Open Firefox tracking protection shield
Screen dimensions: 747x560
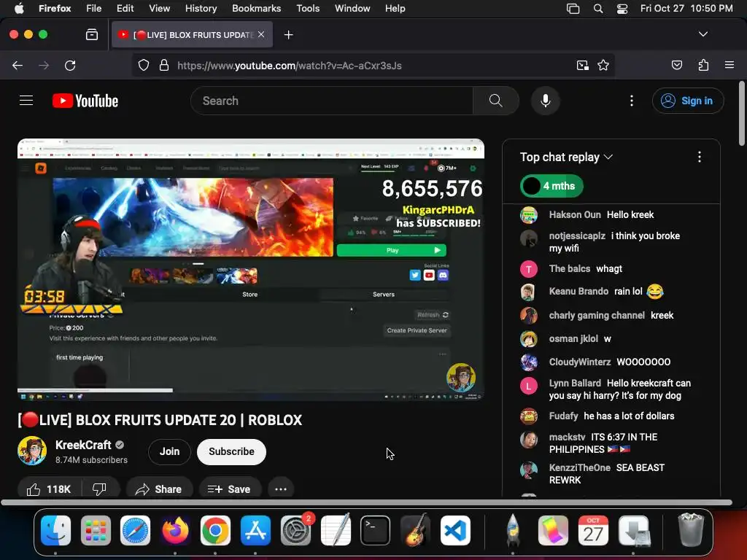(x=144, y=65)
